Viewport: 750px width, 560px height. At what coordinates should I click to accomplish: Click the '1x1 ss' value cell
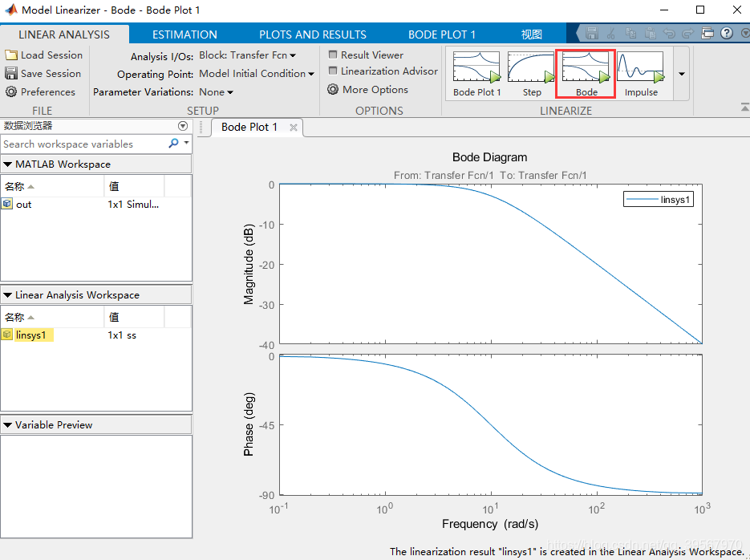(x=122, y=335)
